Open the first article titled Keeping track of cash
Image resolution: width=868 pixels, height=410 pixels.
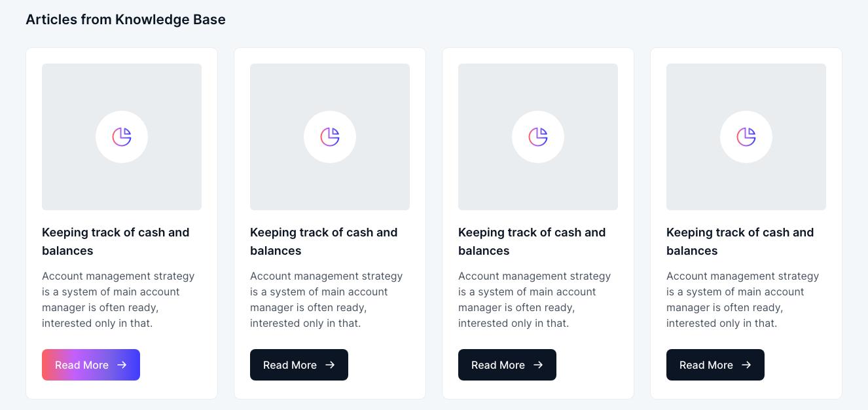tap(115, 242)
